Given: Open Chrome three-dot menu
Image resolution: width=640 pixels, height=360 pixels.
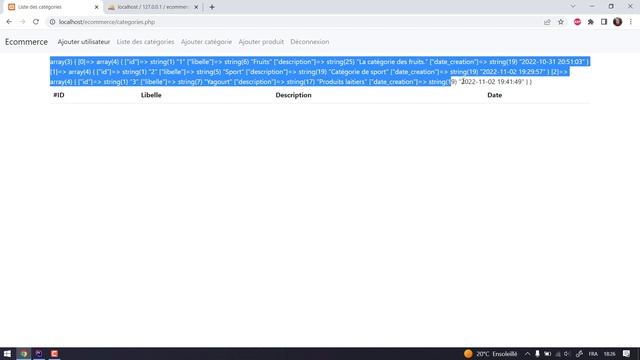Looking at the screenshot, I should point(631,22).
